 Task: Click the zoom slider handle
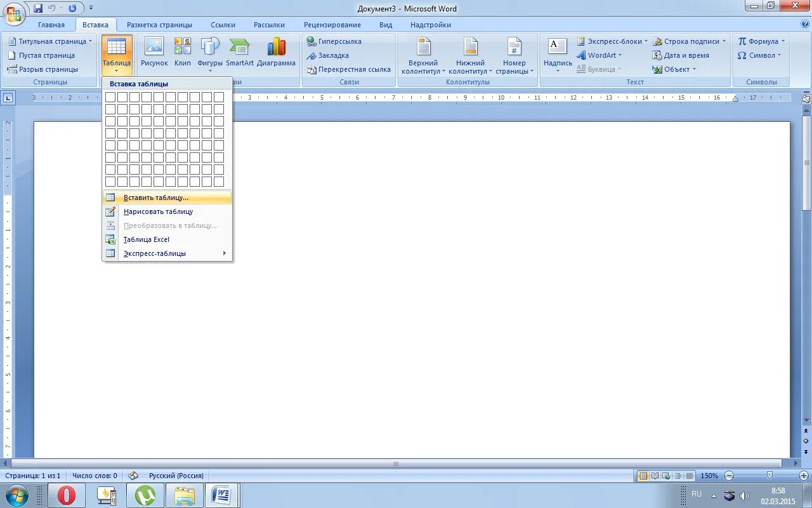point(769,476)
